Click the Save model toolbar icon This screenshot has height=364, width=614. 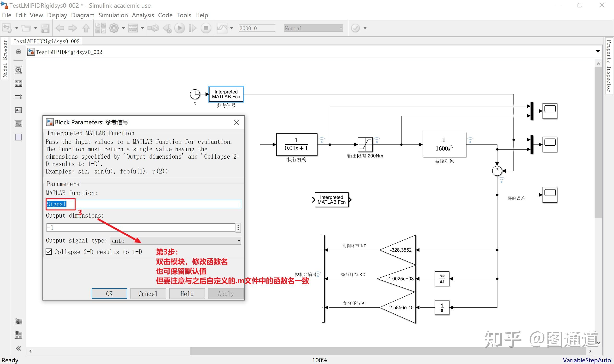point(45,28)
